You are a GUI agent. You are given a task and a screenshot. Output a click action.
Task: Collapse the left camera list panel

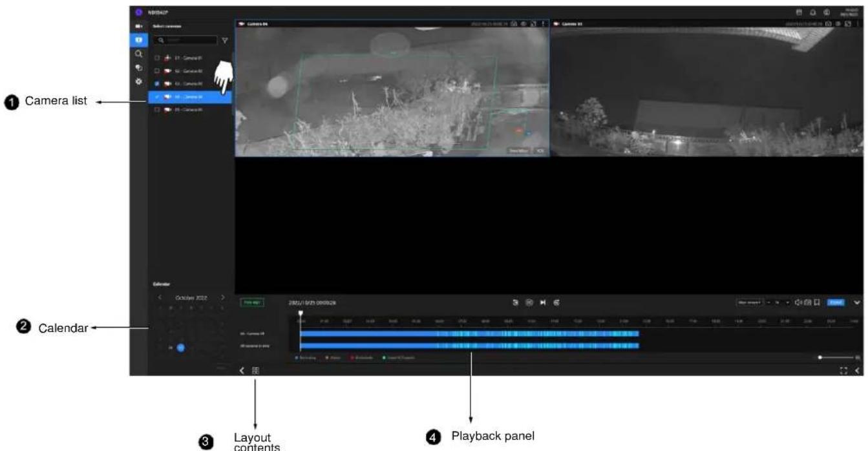242,371
